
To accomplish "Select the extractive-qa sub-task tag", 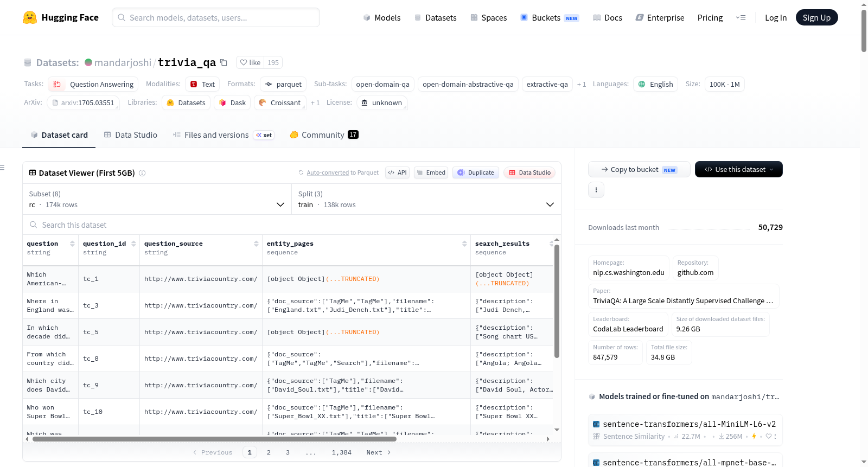I will click(547, 84).
